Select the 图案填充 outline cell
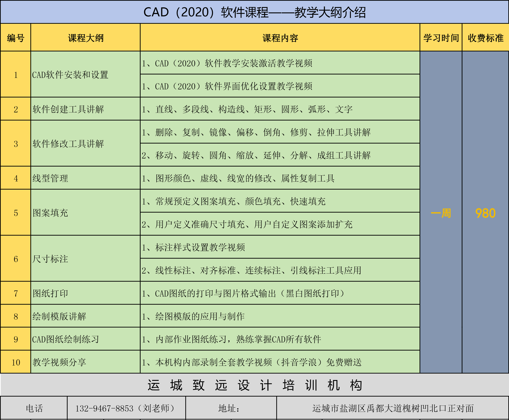Viewport: 509px width, 420px height. pos(50,213)
